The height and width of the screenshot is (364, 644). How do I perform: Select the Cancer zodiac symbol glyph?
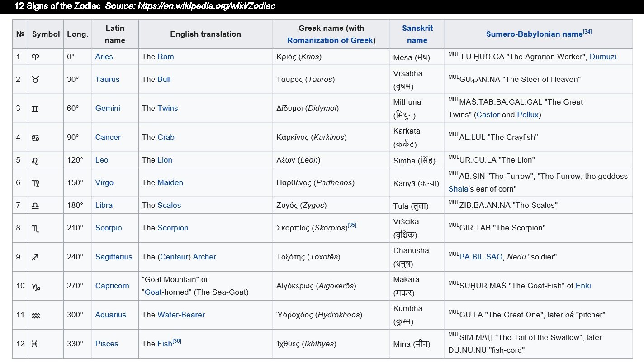pos(35,137)
